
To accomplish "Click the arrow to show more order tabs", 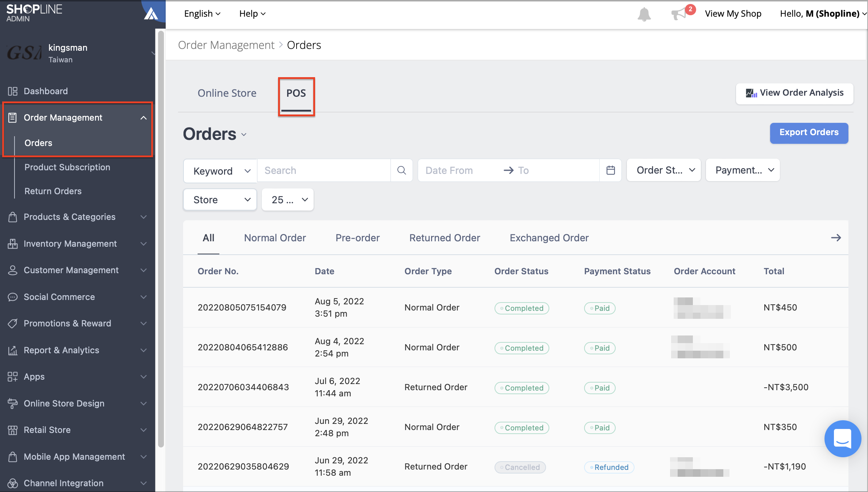I will [836, 238].
